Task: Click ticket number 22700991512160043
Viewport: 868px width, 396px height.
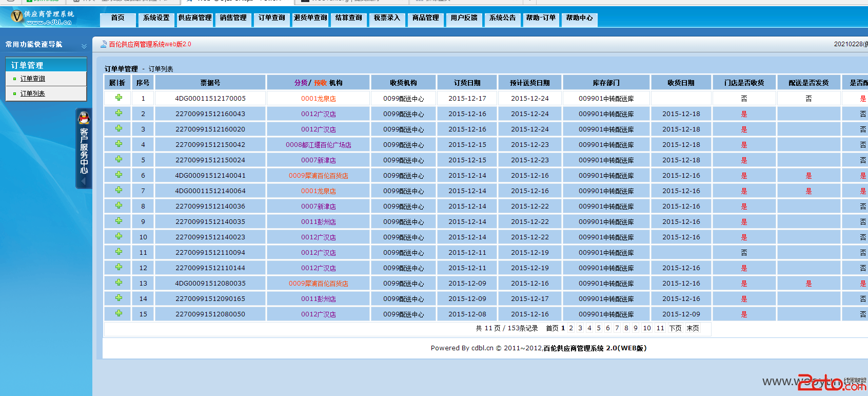Action: (210, 114)
